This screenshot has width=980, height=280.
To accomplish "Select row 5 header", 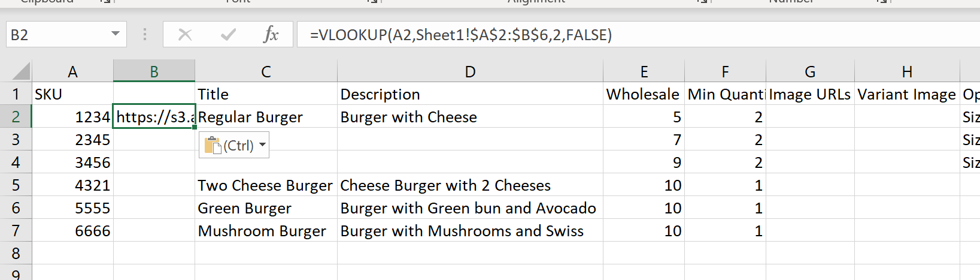I will coord(16,185).
